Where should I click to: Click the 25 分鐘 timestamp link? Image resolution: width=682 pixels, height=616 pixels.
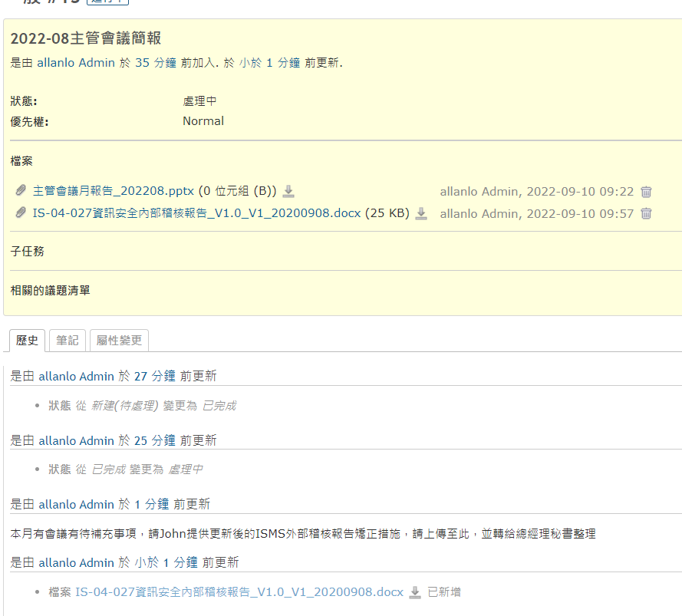coord(155,440)
